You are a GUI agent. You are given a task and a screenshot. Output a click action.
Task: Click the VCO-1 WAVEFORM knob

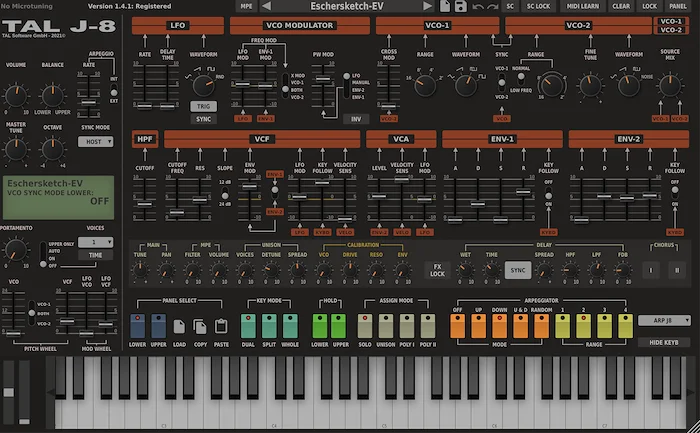tap(466, 85)
